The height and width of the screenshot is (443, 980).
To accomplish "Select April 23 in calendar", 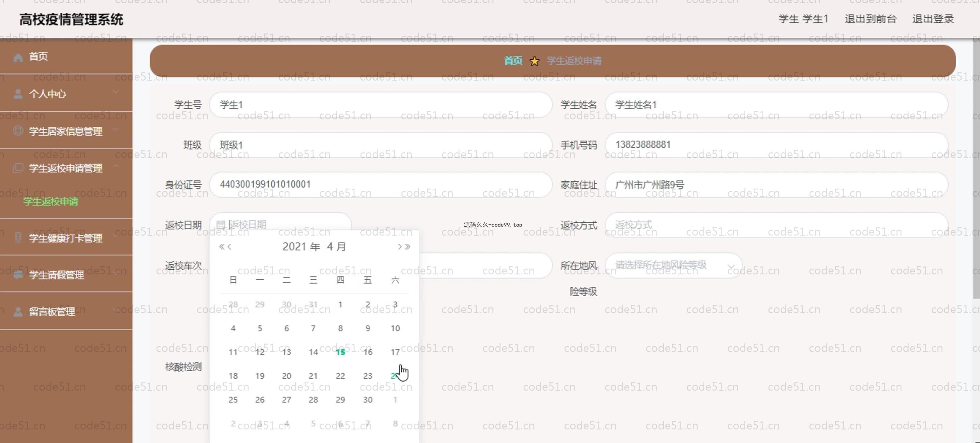I will (x=367, y=376).
